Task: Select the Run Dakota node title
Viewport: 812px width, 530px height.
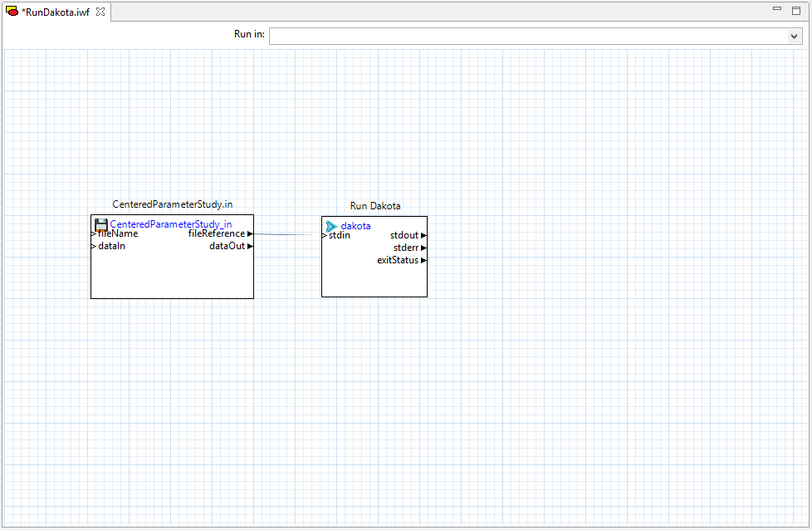Action: tap(374, 205)
